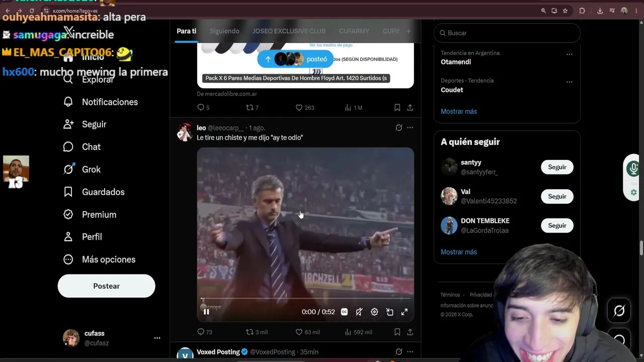Image resolution: width=644 pixels, height=362 pixels.
Task: Open Chrome downloads
Action: [x=600, y=11]
